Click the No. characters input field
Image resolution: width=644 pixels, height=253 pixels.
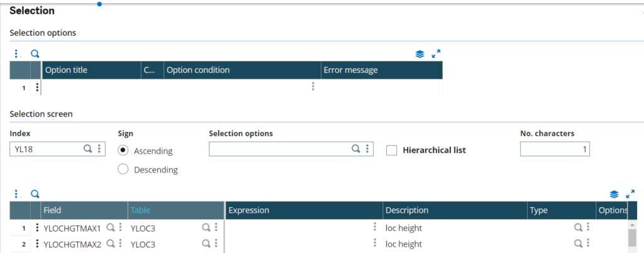(x=554, y=149)
